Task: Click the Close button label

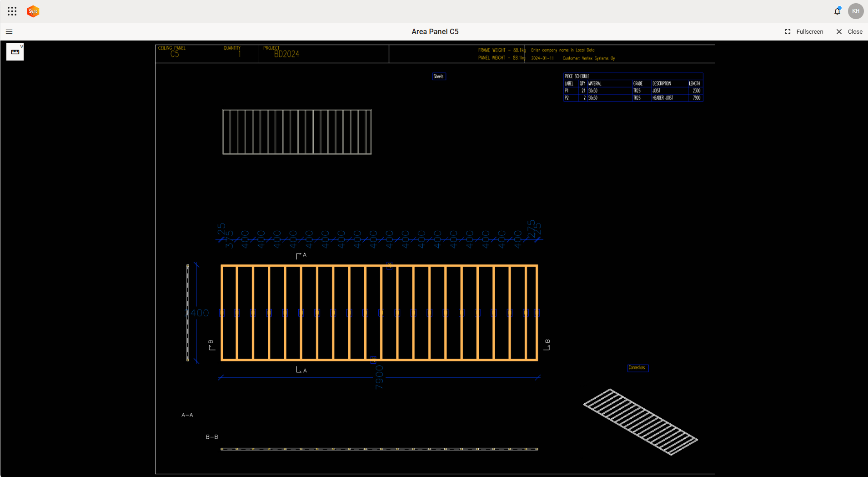Action: 855,31
